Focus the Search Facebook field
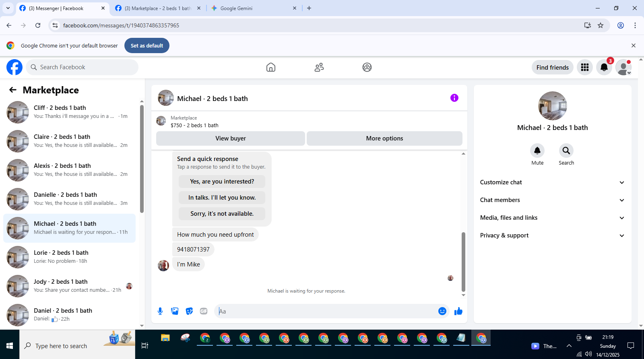 coord(82,67)
